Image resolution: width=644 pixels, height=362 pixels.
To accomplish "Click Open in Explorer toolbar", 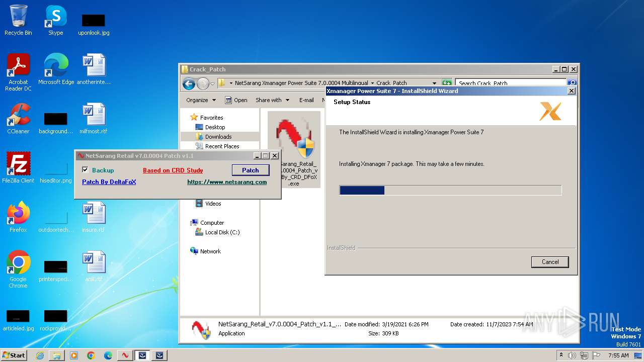I will click(236, 100).
